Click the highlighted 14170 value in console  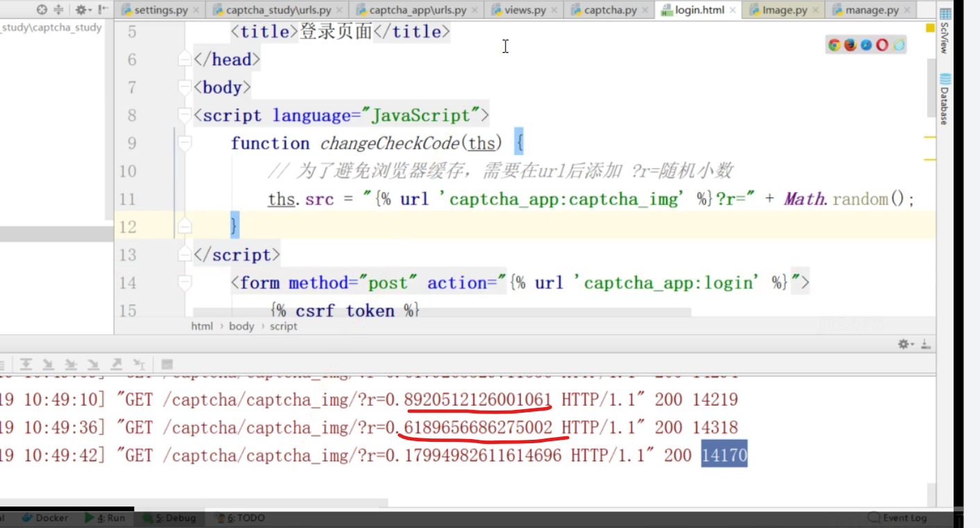click(724, 456)
